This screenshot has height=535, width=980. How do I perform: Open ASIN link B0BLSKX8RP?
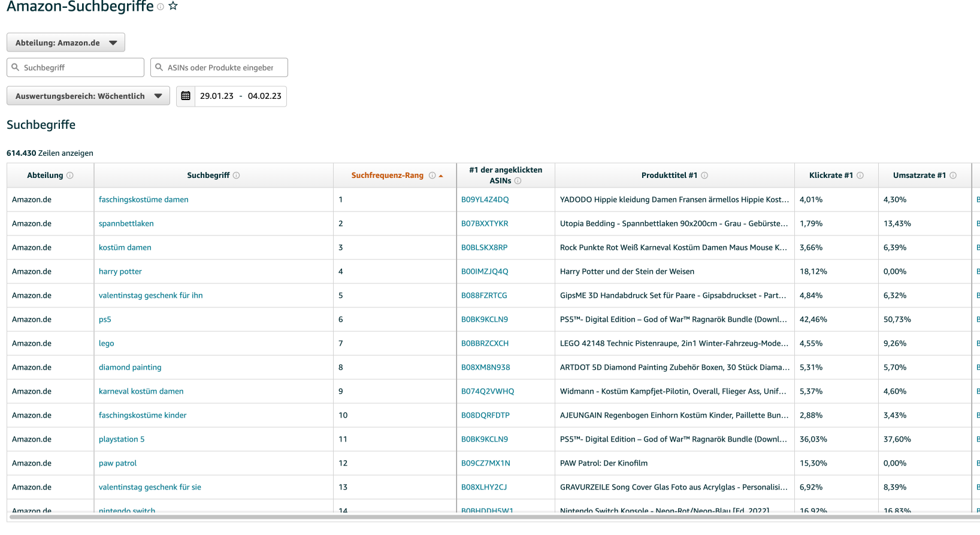click(x=485, y=247)
